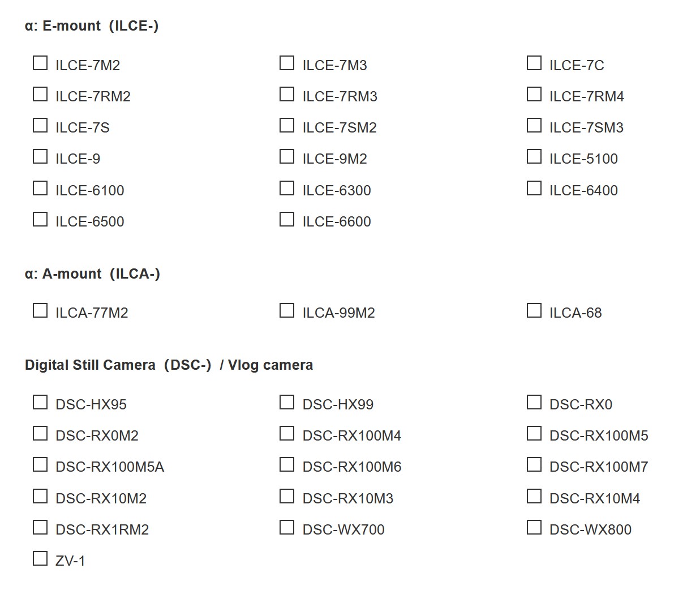The height and width of the screenshot is (594, 700).
Task: Check the ILCE-7SM2 box
Action: click(287, 125)
